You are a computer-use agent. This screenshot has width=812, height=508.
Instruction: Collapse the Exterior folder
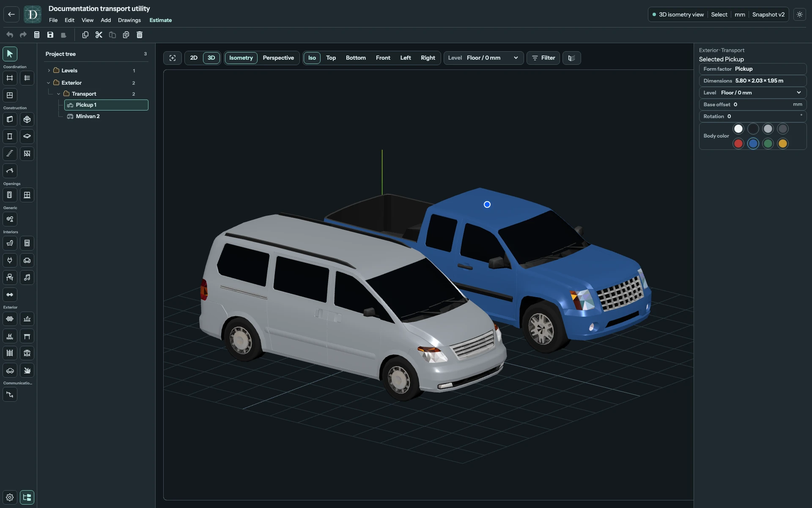pos(49,83)
